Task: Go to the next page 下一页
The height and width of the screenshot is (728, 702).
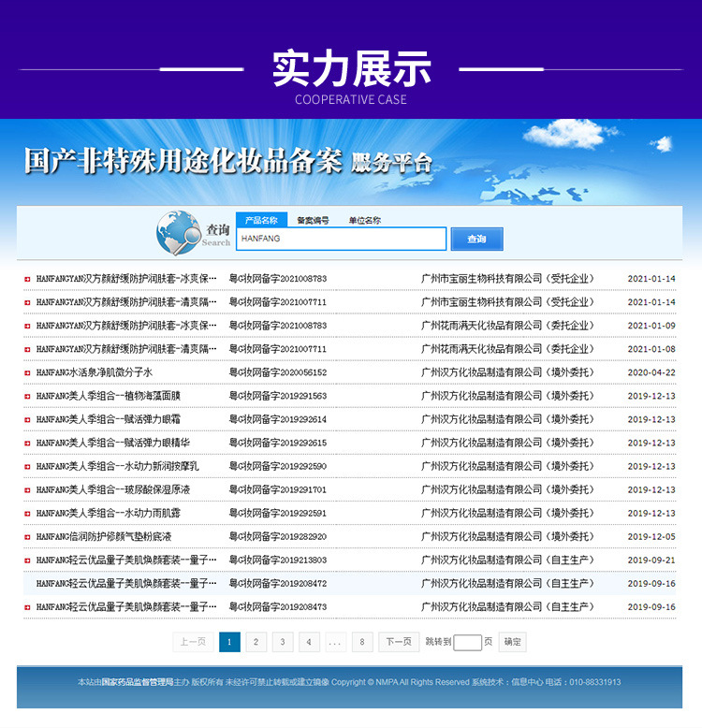Action: coord(399,642)
